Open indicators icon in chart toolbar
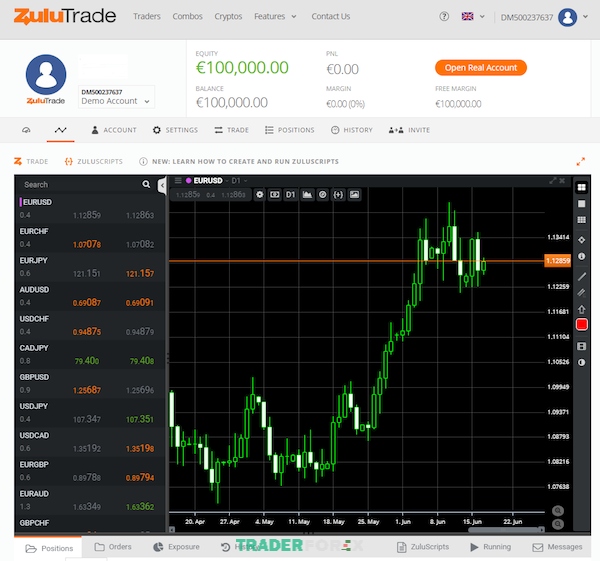 (323, 195)
